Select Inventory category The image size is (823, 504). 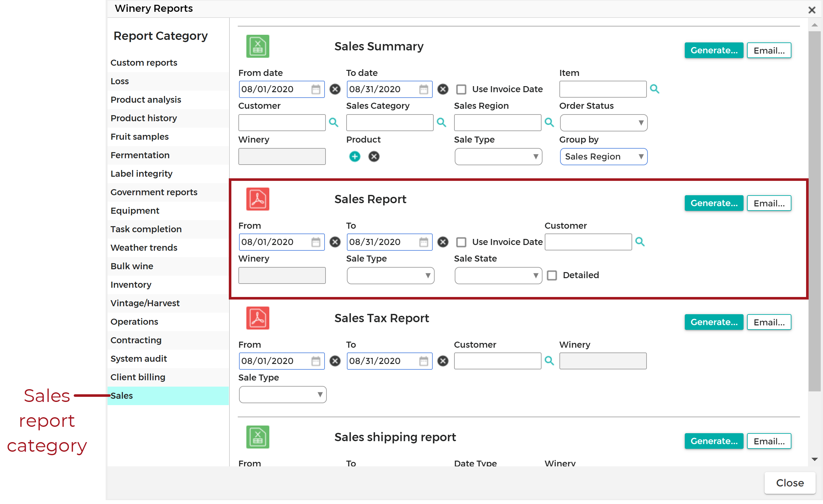click(x=168, y=285)
